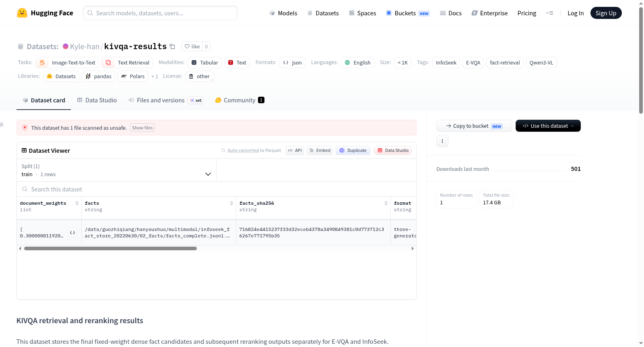
Task: Focus the top search models field
Action: [x=160, y=13]
